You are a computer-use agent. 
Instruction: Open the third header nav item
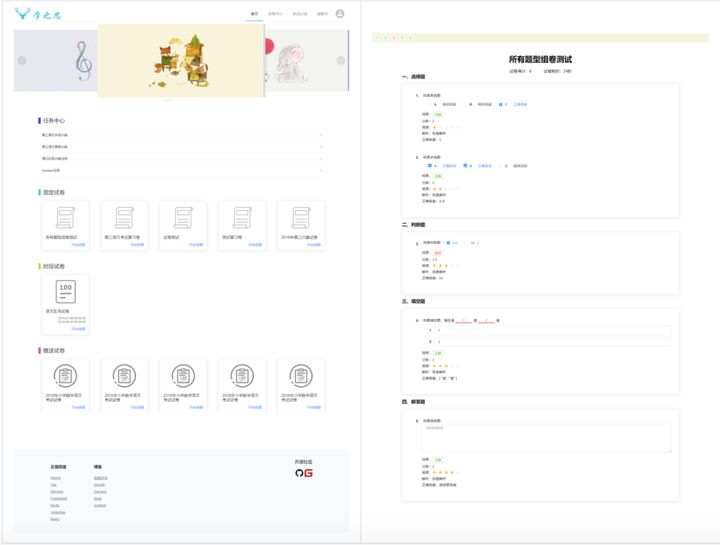[300, 14]
